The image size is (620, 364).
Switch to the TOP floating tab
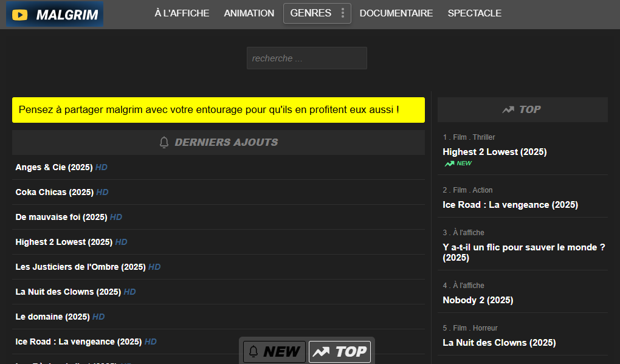[x=340, y=351]
